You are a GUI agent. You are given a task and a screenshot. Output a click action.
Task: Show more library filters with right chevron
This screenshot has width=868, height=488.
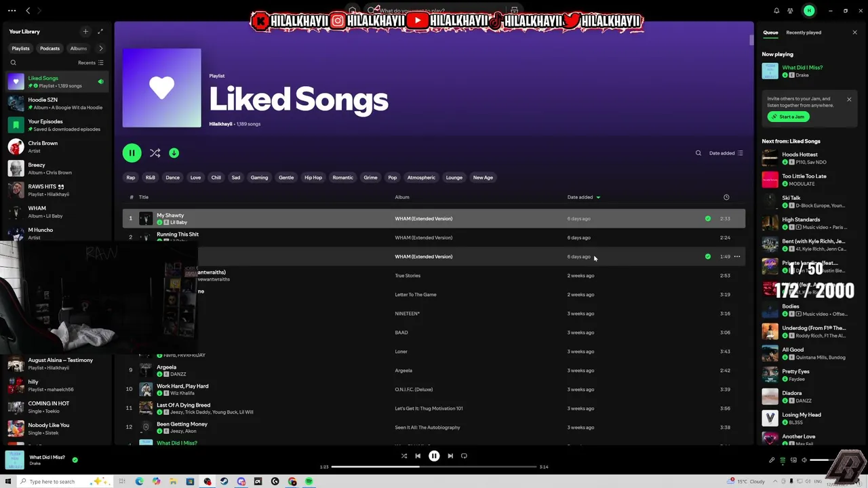100,48
